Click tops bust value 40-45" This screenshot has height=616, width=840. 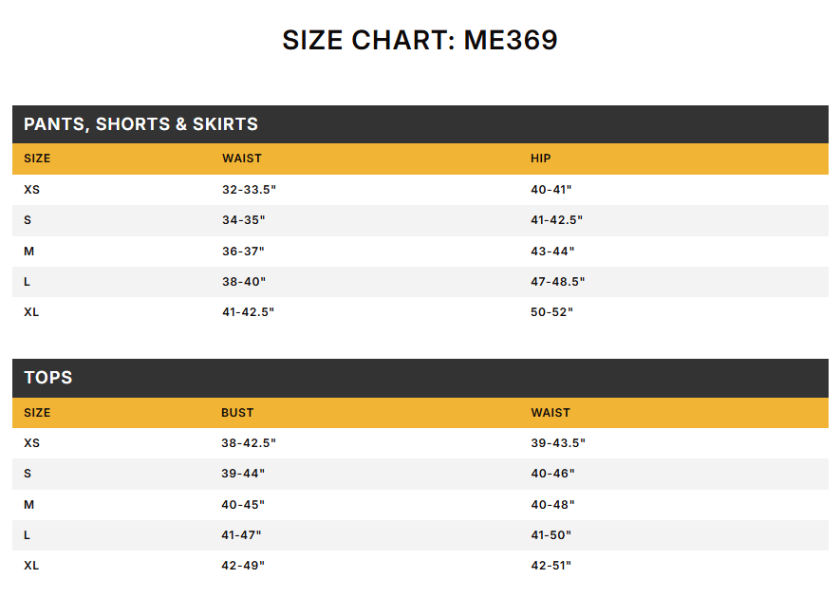pyautogui.click(x=243, y=505)
